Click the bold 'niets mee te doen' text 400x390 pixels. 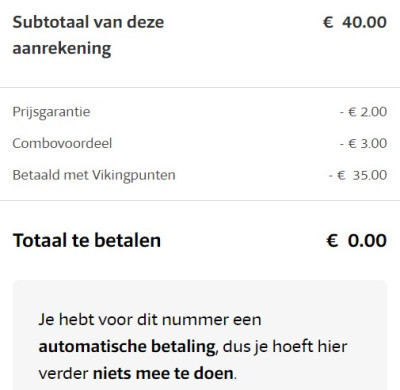pos(163,373)
